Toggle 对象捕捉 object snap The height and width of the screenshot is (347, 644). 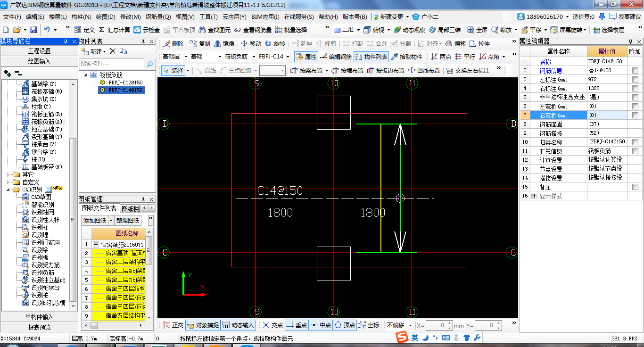[x=203, y=325]
